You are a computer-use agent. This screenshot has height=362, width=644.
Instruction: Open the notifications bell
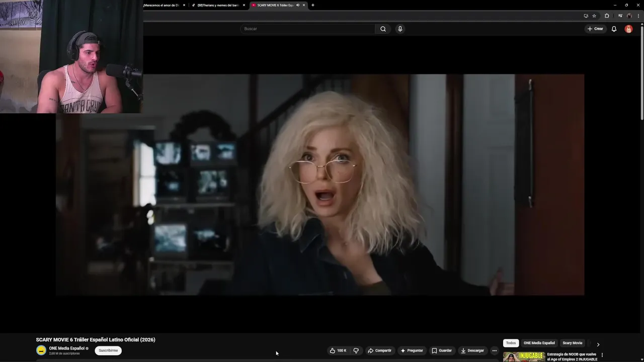coord(614,29)
